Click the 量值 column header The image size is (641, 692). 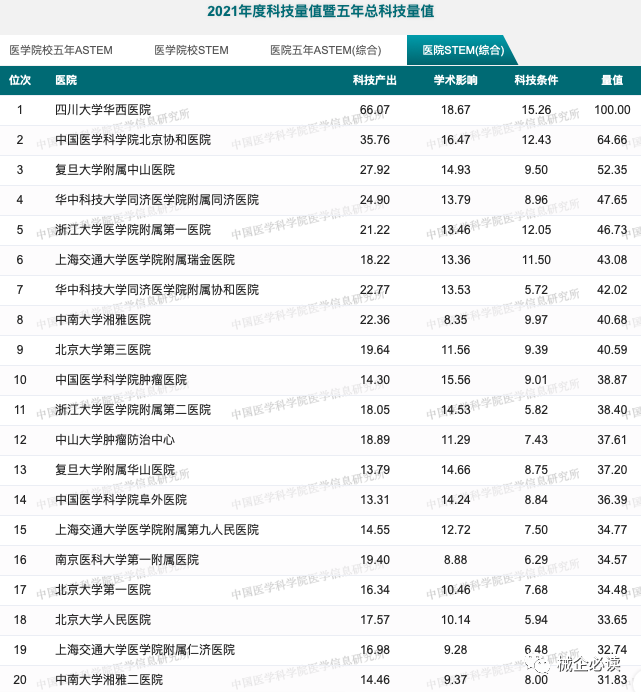(612, 80)
